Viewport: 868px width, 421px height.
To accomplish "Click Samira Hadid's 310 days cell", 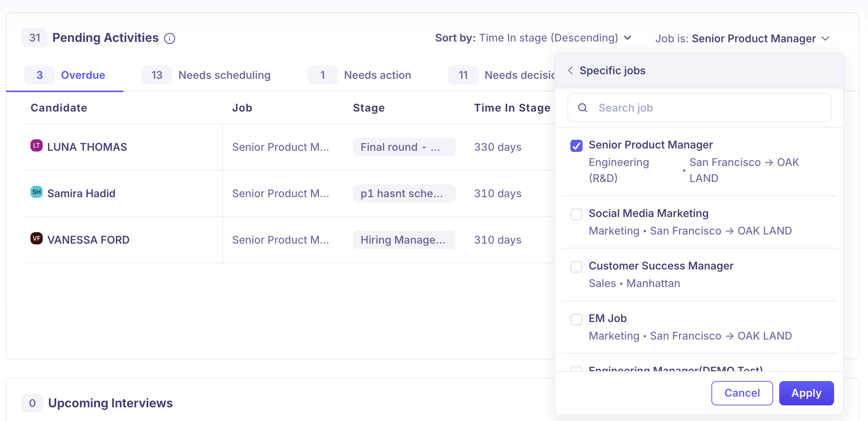I will coord(498,193).
